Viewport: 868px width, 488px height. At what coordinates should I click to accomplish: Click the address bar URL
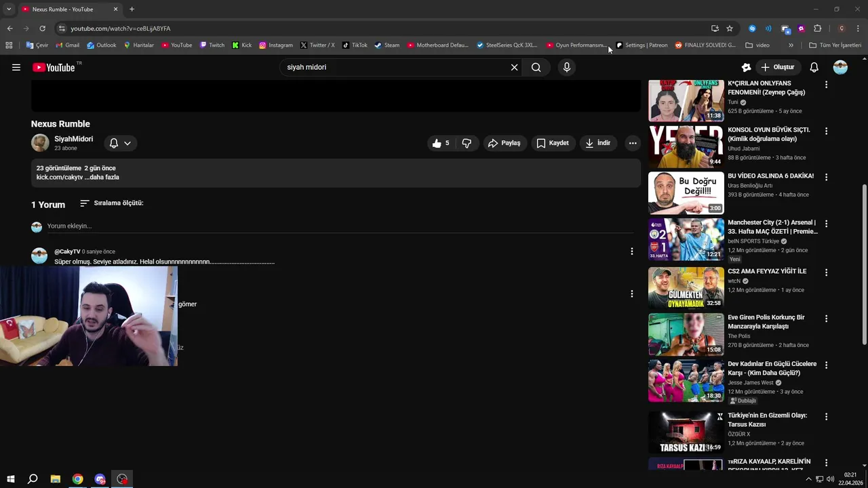point(120,28)
